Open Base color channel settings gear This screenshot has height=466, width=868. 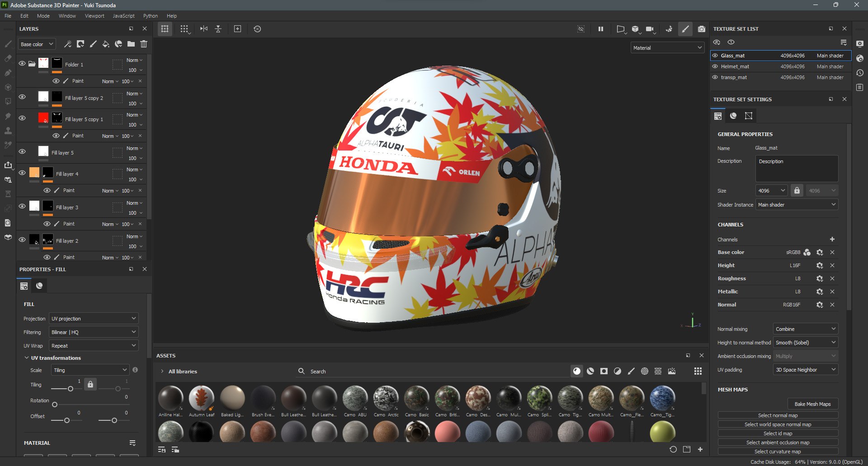820,252
